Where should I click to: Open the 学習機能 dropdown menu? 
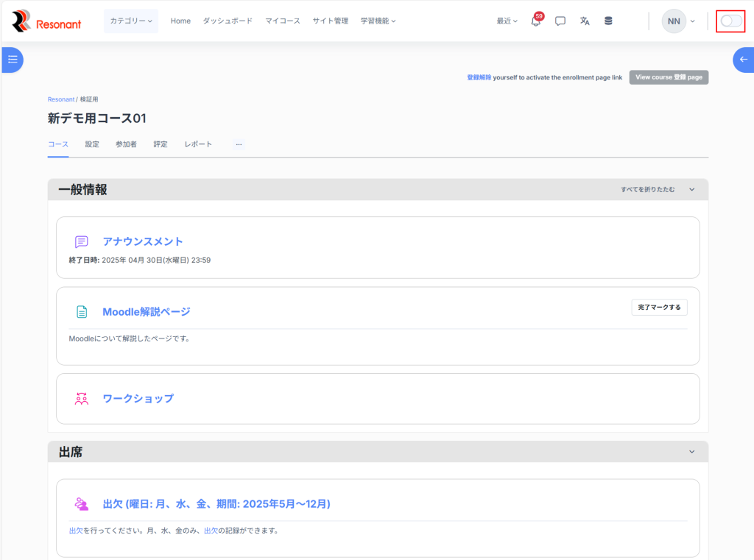(378, 21)
